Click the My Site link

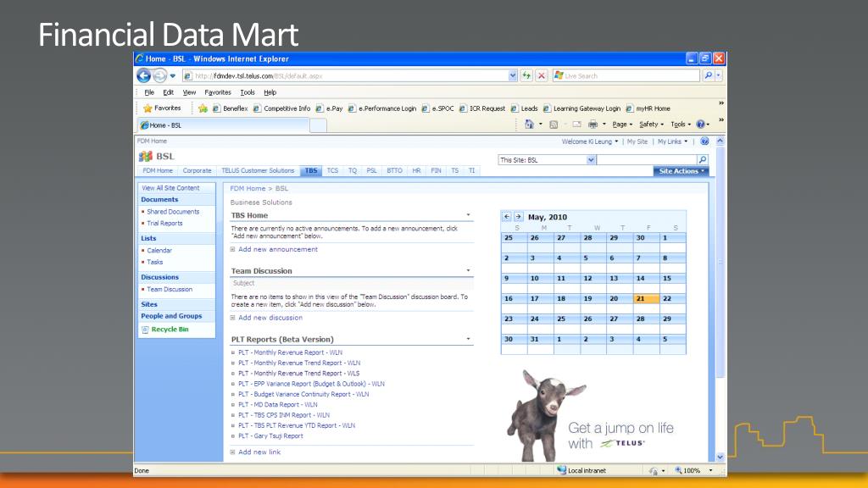coord(637,141)
